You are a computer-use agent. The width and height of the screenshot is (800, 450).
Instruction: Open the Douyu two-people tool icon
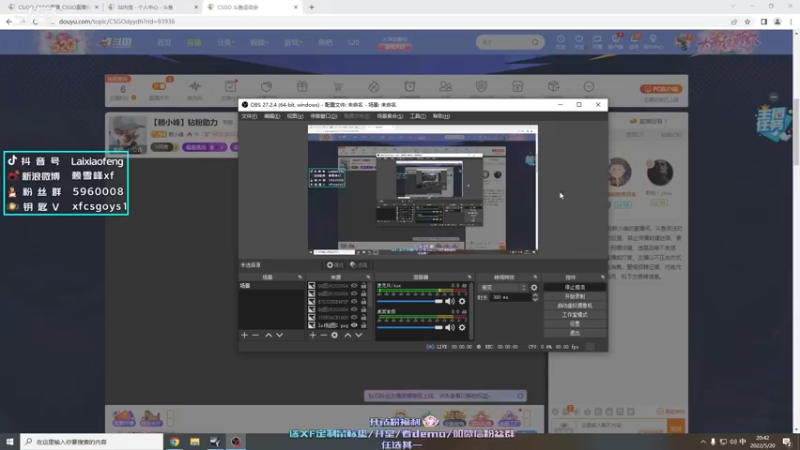point(445,87)
